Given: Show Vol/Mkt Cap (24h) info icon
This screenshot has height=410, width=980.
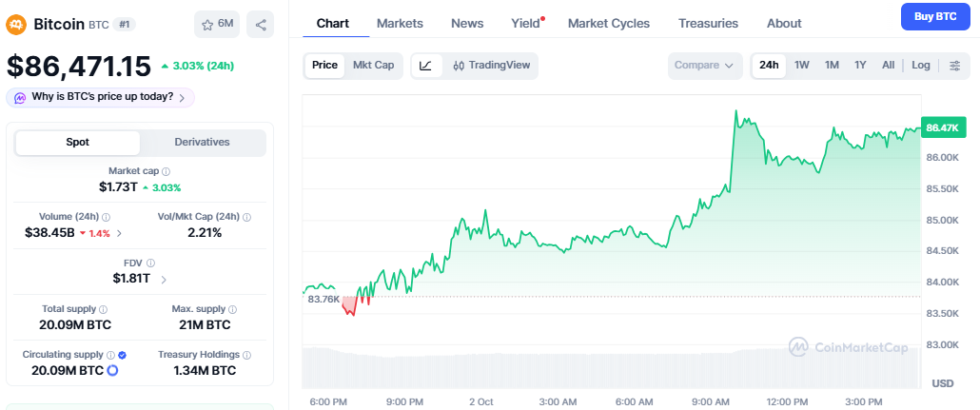Looking at the screenshot, I should pyautogui.click(x=246, y=217).
